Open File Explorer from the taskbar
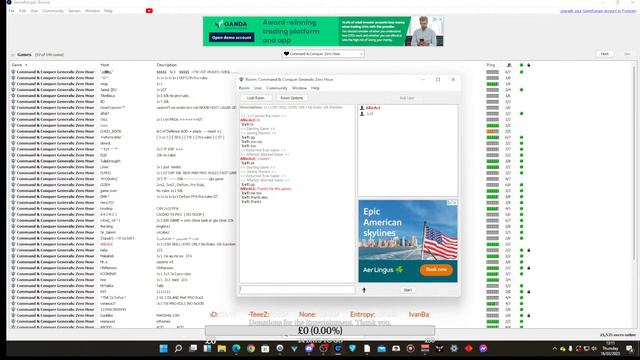640x360 pixels. 222,348
